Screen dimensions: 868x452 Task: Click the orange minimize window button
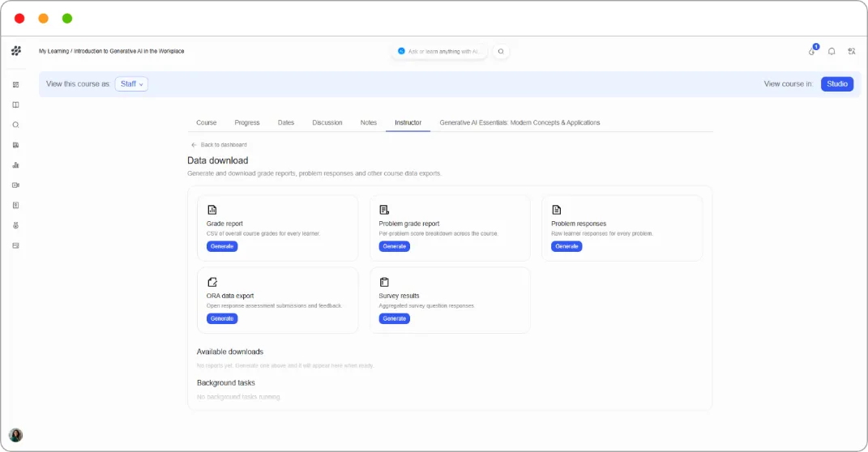[43, 19]
